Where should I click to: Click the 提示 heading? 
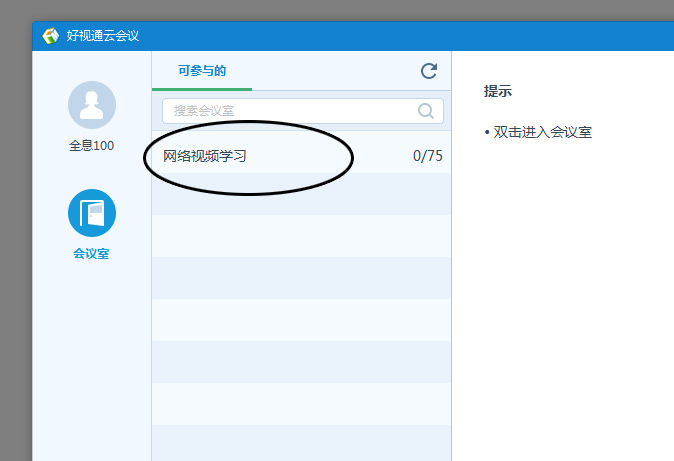(498, 91)
